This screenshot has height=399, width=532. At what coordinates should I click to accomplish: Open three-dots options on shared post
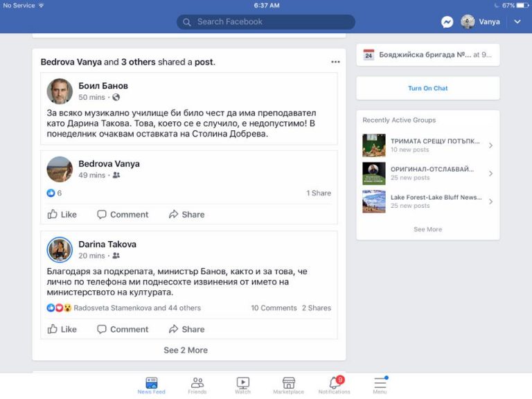coord(335,62)
